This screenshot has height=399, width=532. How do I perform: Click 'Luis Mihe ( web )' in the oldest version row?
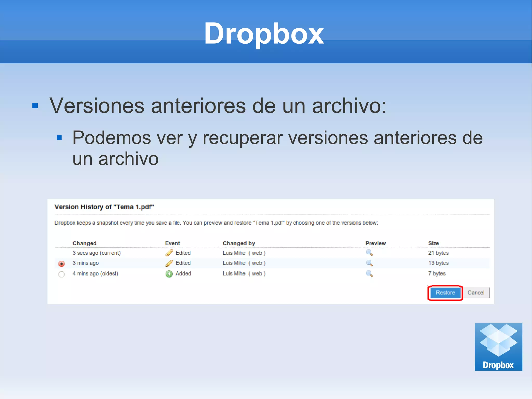pos(244,274)
